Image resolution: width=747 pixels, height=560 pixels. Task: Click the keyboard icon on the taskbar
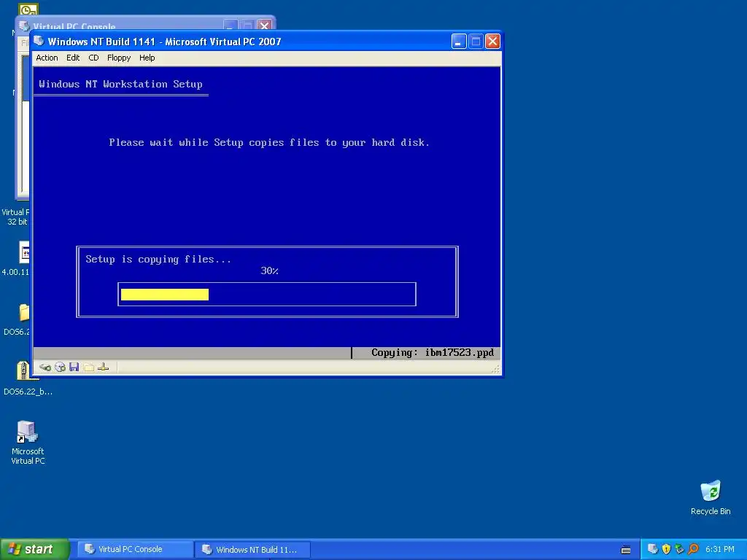click(x=626, y=550)
